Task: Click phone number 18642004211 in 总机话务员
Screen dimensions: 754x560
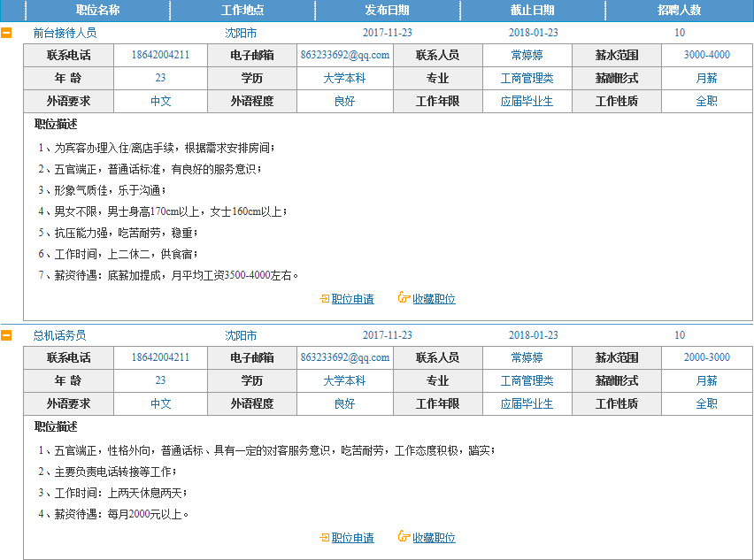Action: coord(160,357)
